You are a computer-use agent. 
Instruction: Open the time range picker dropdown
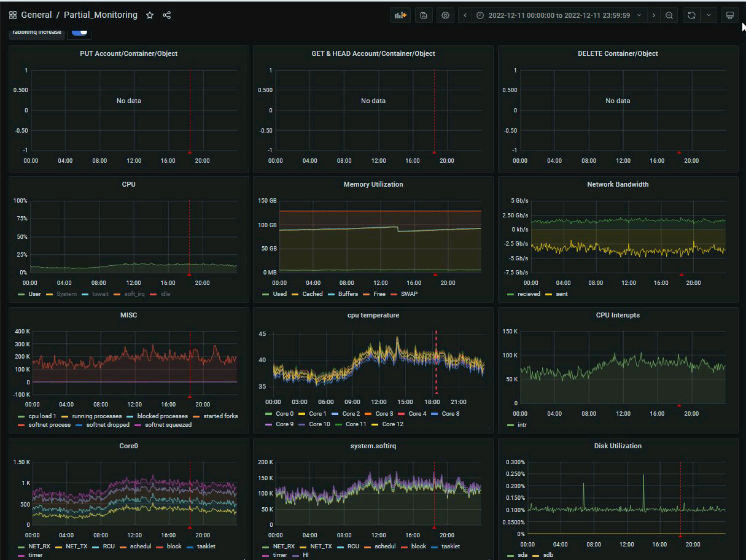[559, 15]
